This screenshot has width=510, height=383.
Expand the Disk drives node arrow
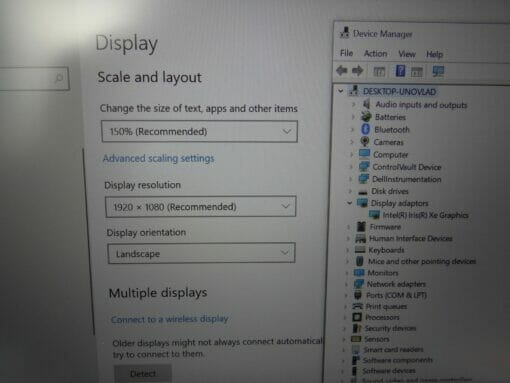point(350,191)
